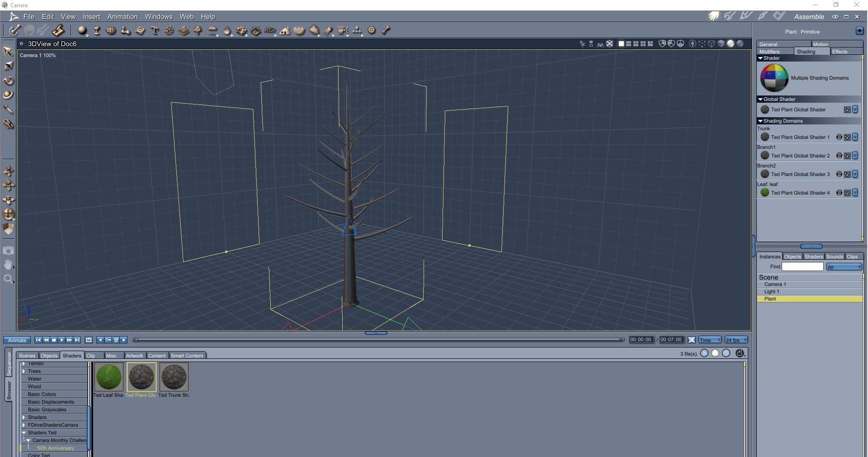
Task: Pick the eyedropper tool in left toolbar
Action: pos(8,109)
